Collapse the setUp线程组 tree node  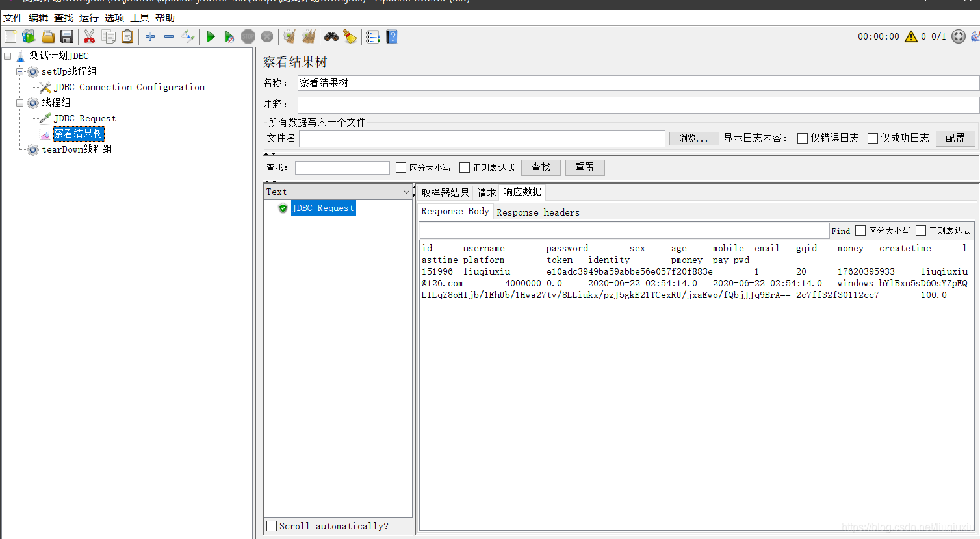[x=19, y=71]
